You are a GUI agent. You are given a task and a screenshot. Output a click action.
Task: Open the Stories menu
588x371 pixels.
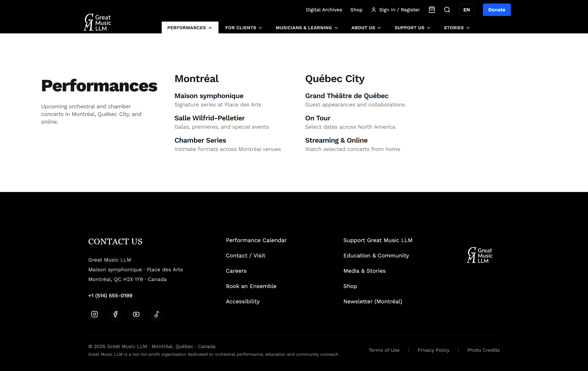pos(456,28)
